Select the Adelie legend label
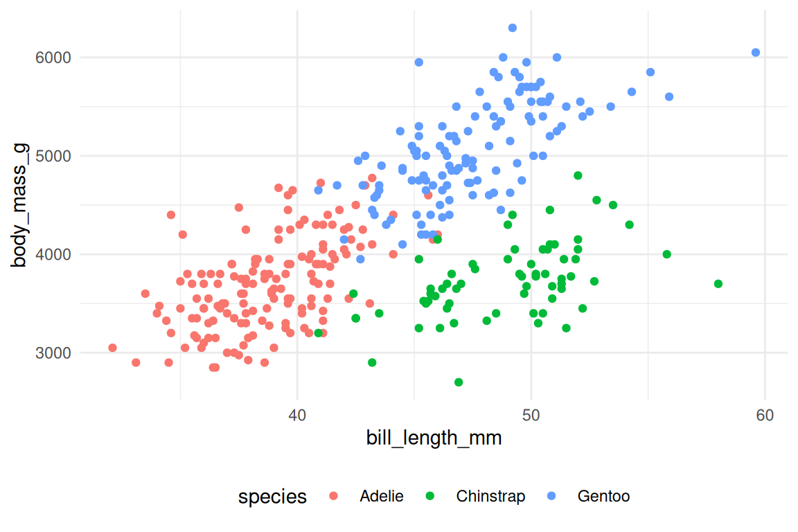 click(381, 496)
